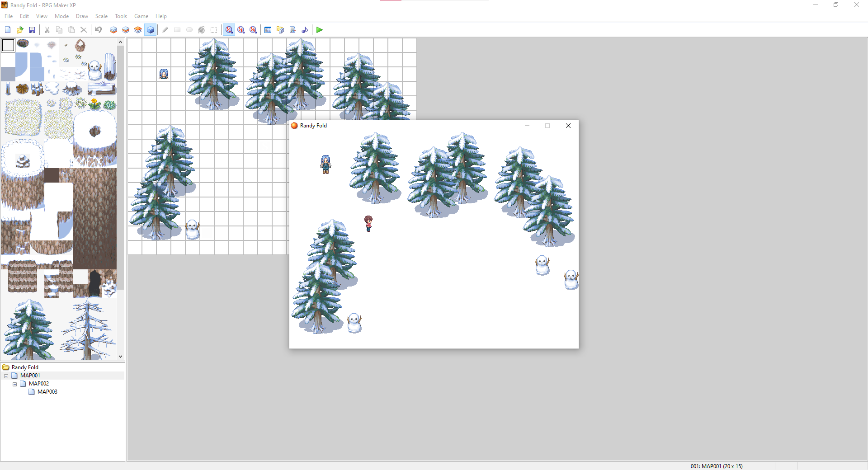
Task: Select MAP003 in the map tree
Action: coord(47,392)
